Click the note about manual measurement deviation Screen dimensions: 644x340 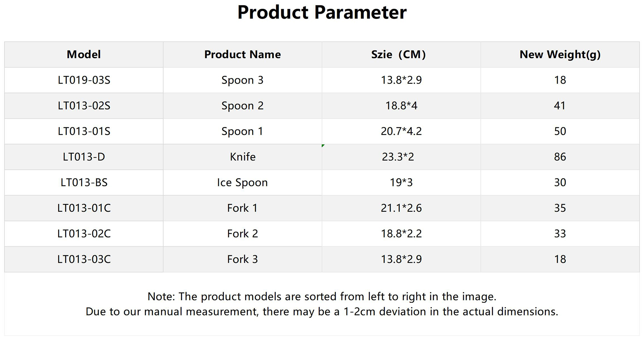tap(322, 312)
